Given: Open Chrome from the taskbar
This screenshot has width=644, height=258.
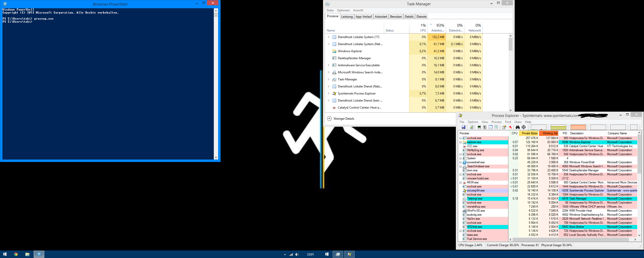Looking at the screenshot, I should 16,254.
